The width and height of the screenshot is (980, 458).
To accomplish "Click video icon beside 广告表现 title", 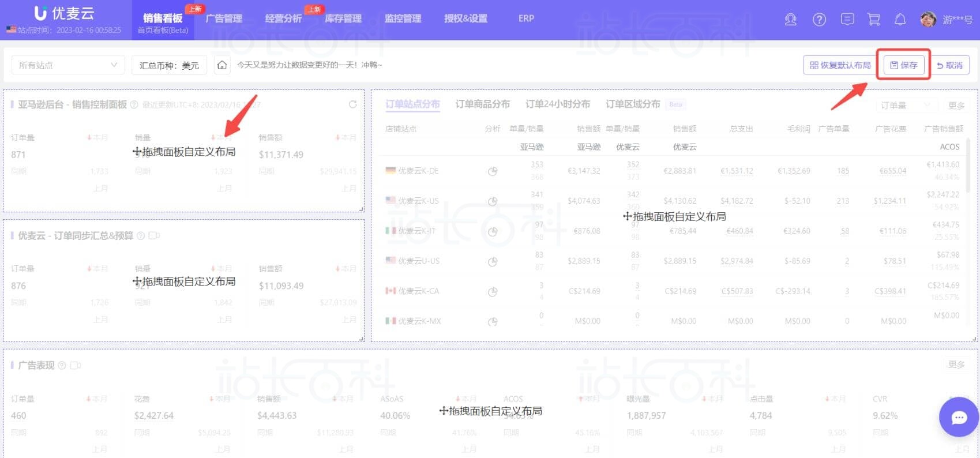I will (x=76, y=365).
